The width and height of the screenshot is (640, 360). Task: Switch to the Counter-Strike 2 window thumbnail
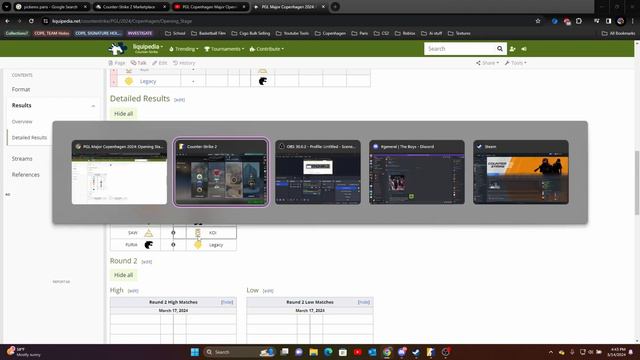point(221,172)
